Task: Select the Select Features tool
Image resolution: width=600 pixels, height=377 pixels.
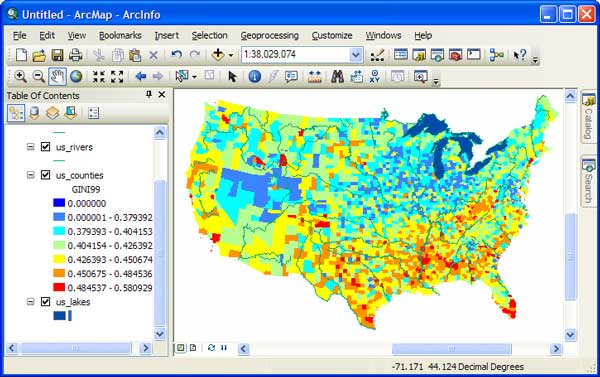Action: 182,77
